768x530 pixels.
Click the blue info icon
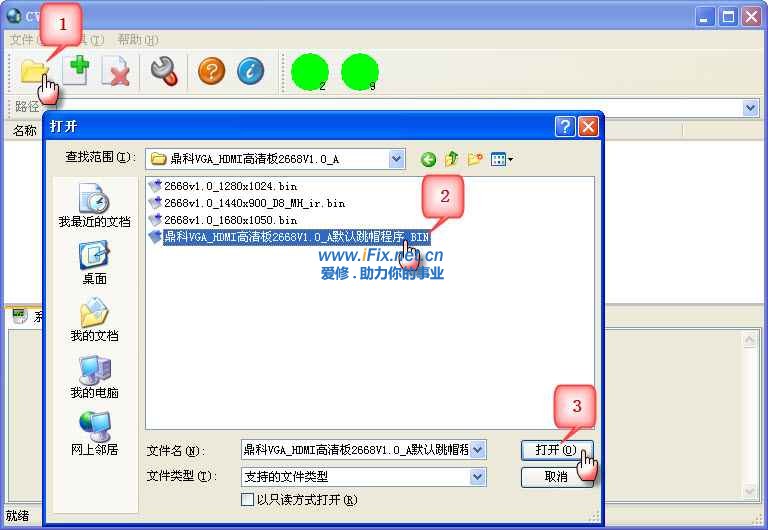[x=250, y=71]
